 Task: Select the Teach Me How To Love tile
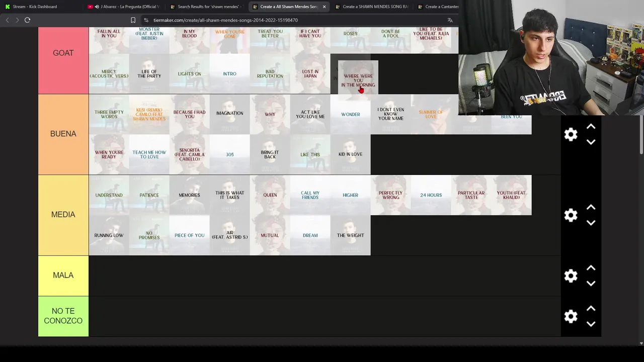point(149,154)
